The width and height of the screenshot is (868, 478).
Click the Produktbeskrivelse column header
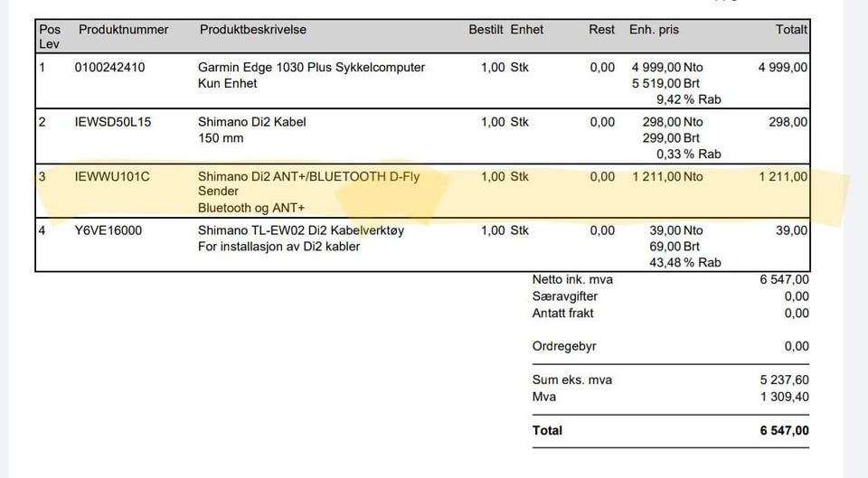[x=252, y=30]
